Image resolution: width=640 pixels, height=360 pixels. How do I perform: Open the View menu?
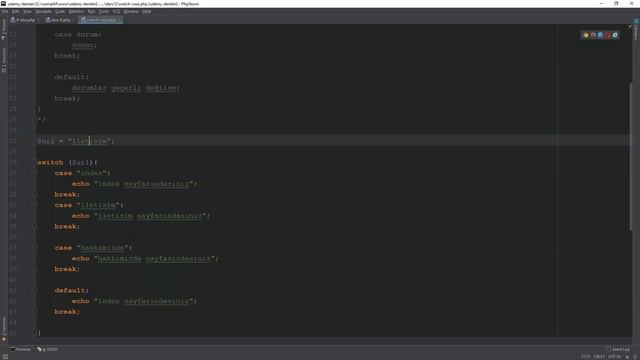pos(27,12)
